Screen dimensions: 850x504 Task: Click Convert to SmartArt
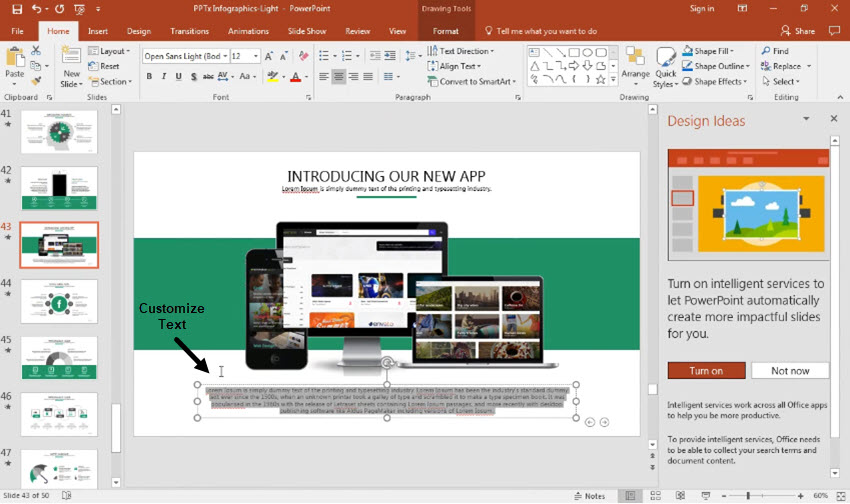472,81
